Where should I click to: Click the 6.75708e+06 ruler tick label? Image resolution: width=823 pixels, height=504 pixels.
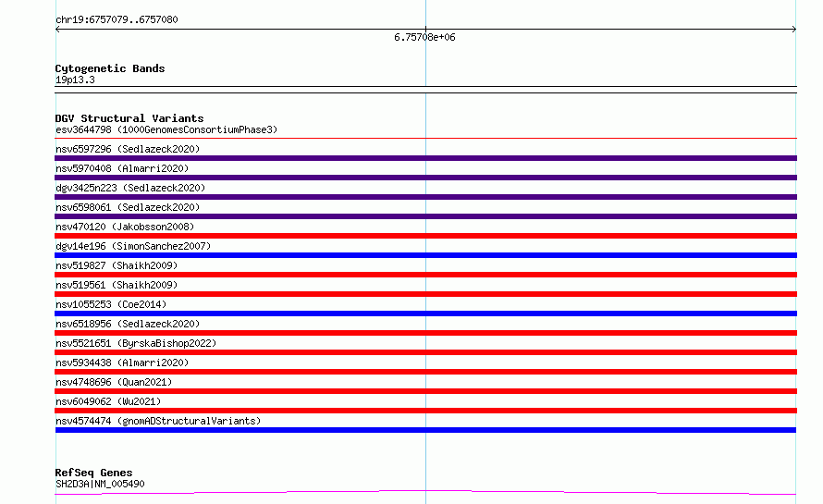click(x=424, y=37)
